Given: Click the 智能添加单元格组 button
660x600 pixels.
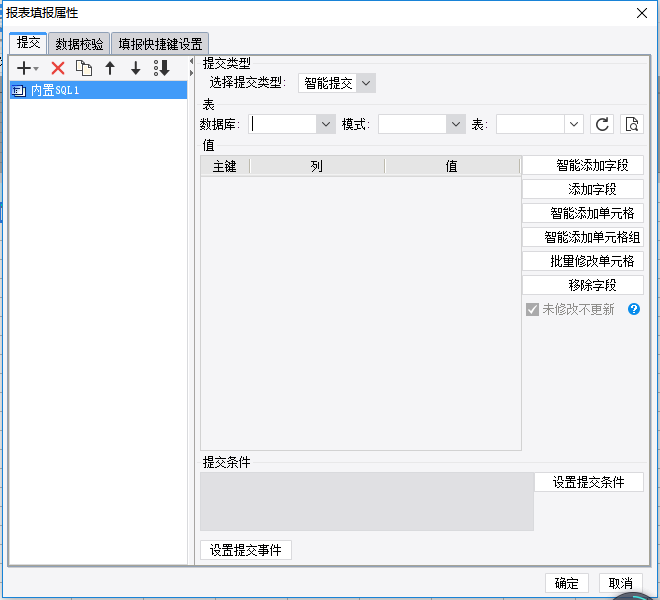Looking at the screenshot, I should pyautogui.click(x=583, y=237).
